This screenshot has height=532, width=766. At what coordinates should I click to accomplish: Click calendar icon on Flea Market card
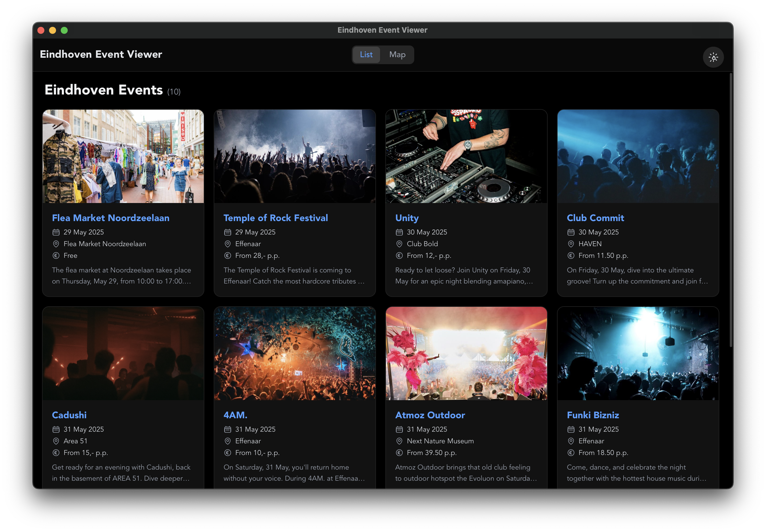[x=56, y=232]
